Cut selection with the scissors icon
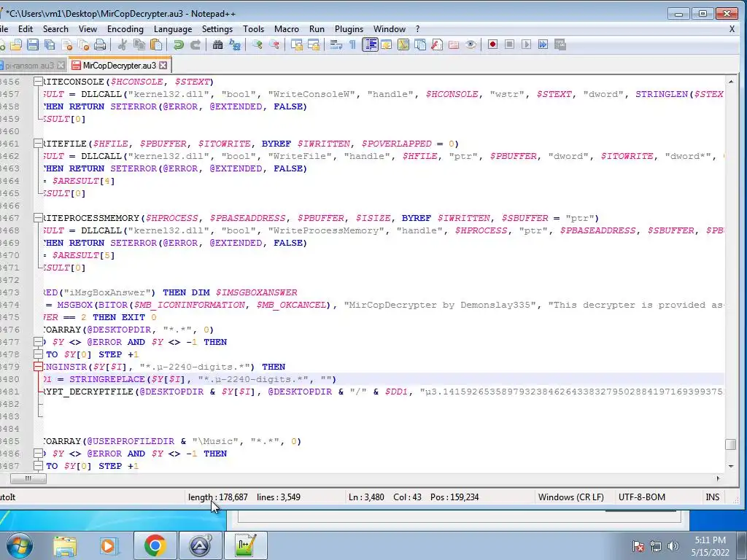The width and height of the screenshot is (747, 560). (123, 44)
